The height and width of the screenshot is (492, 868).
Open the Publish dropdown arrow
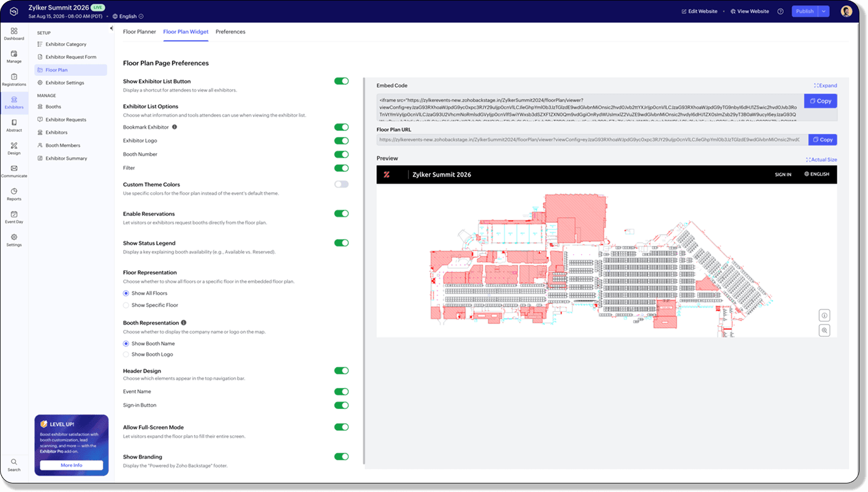(x=824, y=11)
